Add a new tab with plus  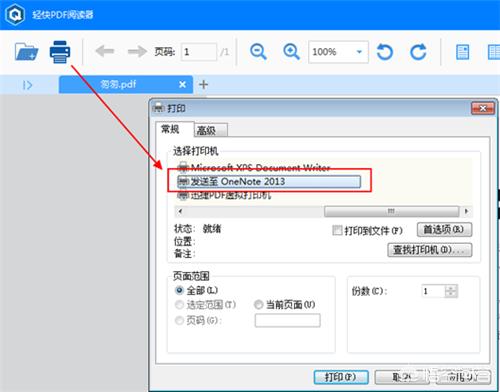tap(203, 85)
